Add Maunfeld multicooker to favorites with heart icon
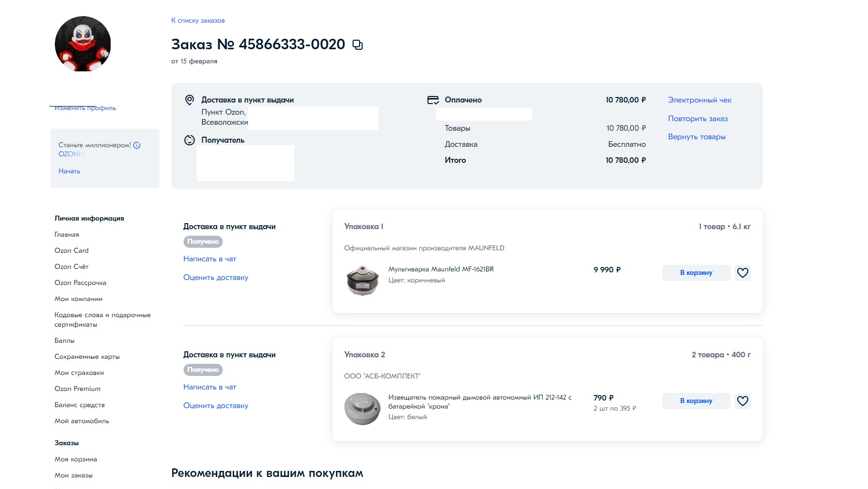This screenshot has height=489, width=868. click(x=743, y=273)
